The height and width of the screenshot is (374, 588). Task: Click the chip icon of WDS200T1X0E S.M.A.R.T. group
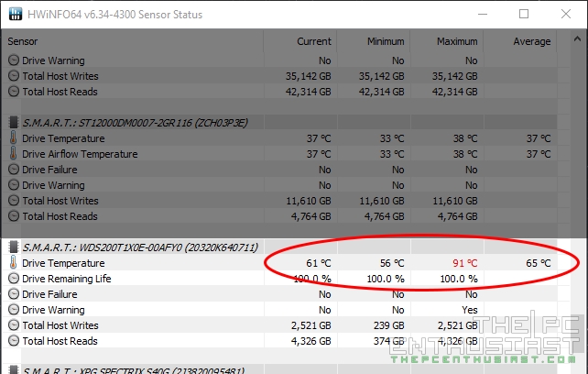click(x=14, y=247)
